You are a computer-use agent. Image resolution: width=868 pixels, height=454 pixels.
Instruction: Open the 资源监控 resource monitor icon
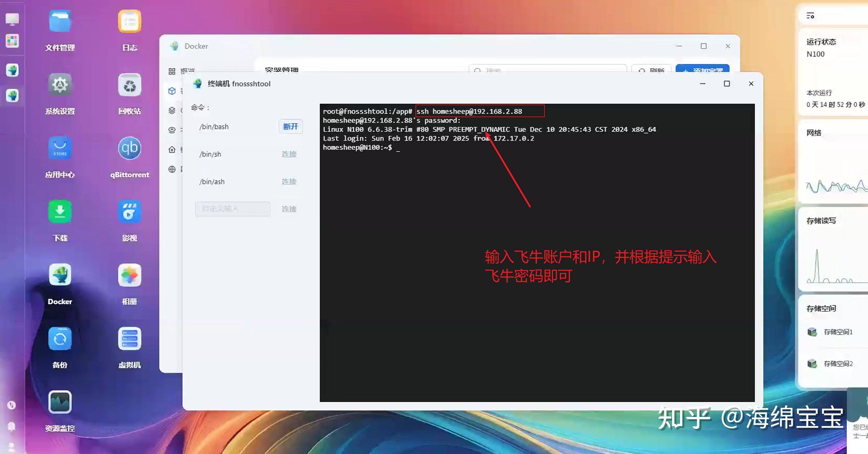click(x=60, y=402)
